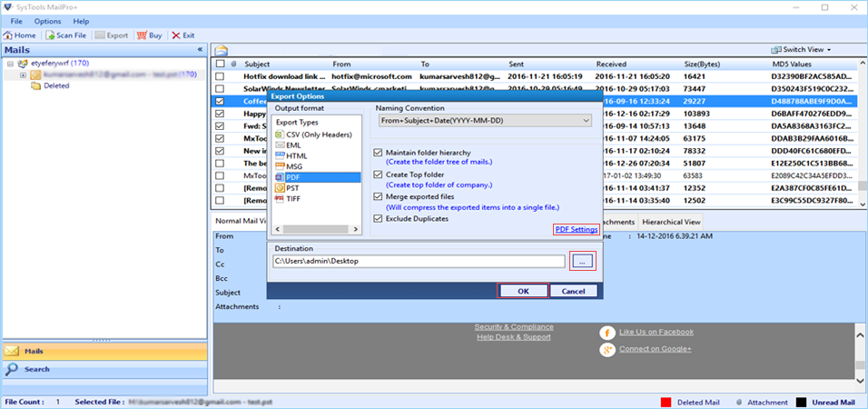Image resolution: width=868 pixels, height=409 pixels.
Task: Click the Buy cart icon
Action: [x=142, y=35]
